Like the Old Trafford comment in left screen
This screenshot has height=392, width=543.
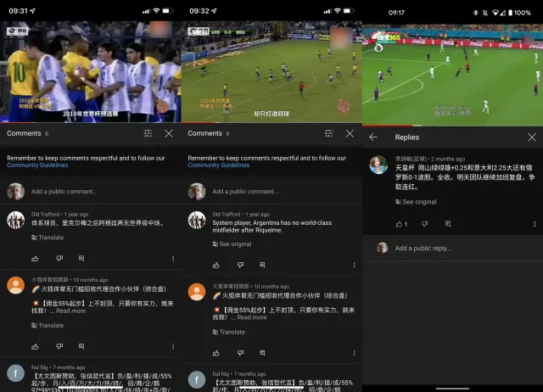(x=35, y=258)
